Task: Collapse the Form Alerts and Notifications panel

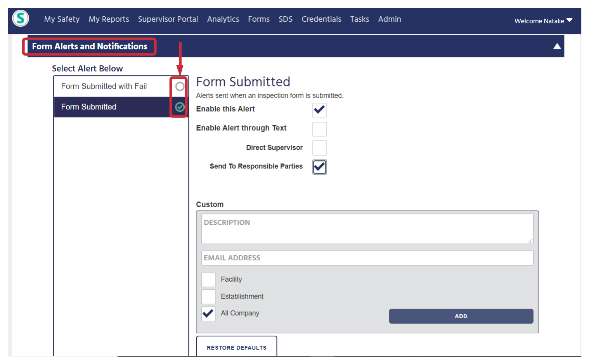Action: [x=557, y=46]
